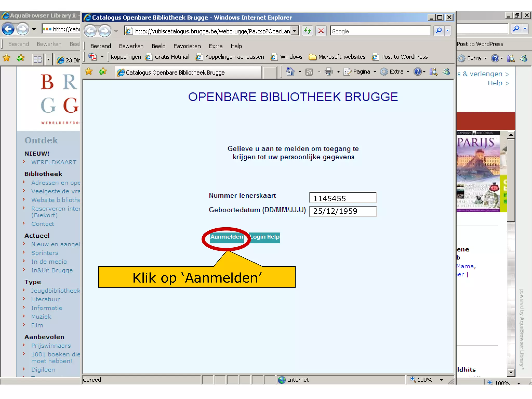Click the Geboortedatum input field
532x399 pixels.
point(342,211)
